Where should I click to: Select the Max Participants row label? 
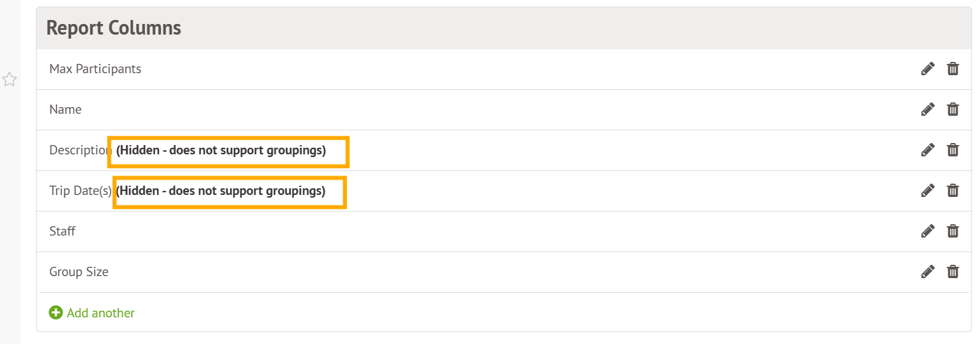(95, 69)
